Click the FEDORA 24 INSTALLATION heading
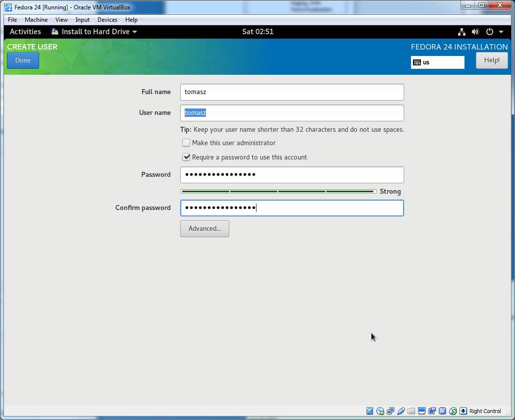This screenshot has width=515, height=420. click(x=459, y=47)
